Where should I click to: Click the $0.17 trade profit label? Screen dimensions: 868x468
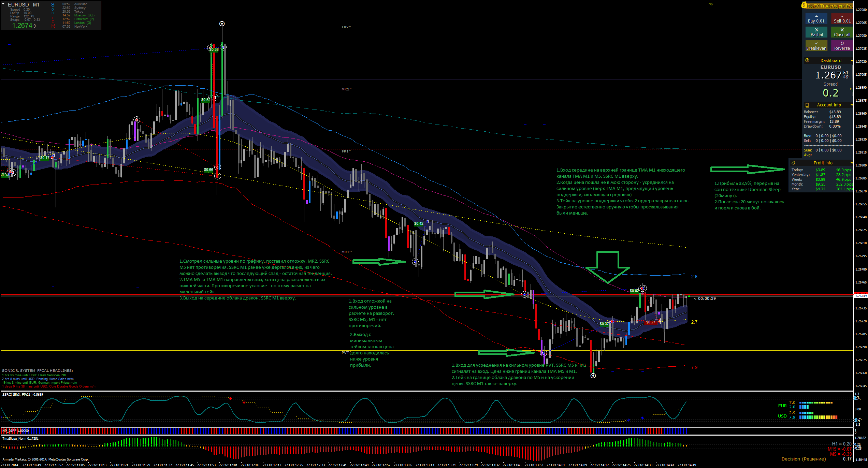tap(45, 158)
